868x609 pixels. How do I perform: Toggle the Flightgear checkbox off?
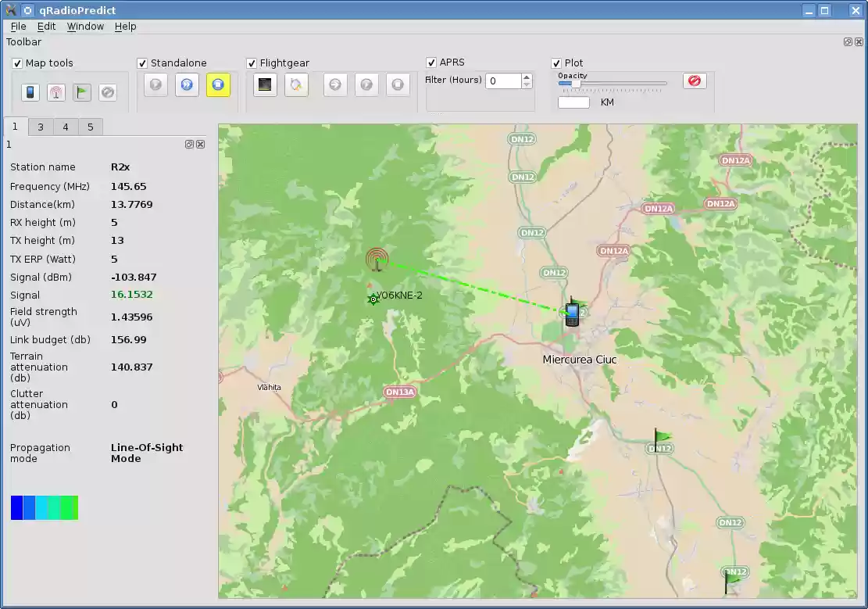[252, 63]
